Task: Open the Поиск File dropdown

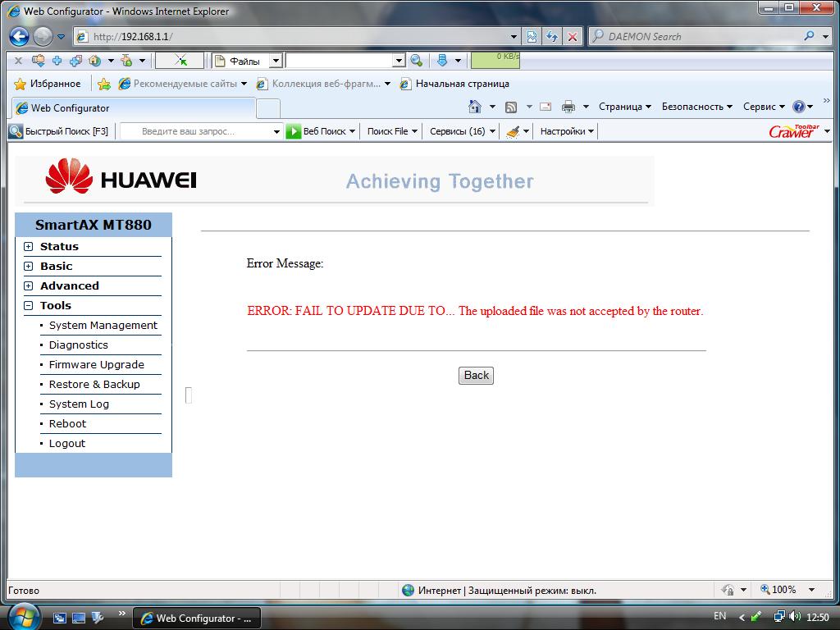Action: point(392,131)
